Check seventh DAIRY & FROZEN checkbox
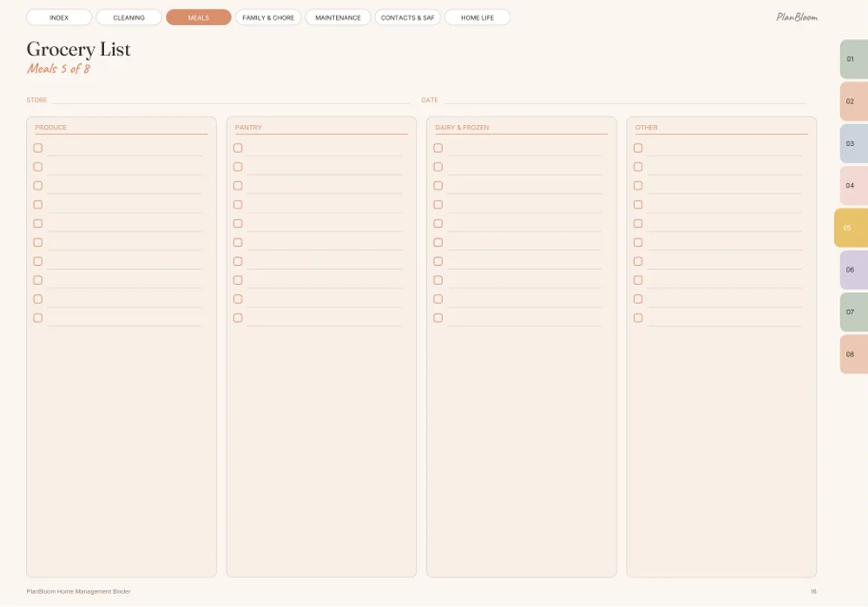Screen dimensions: 868x607 (437, 261)
